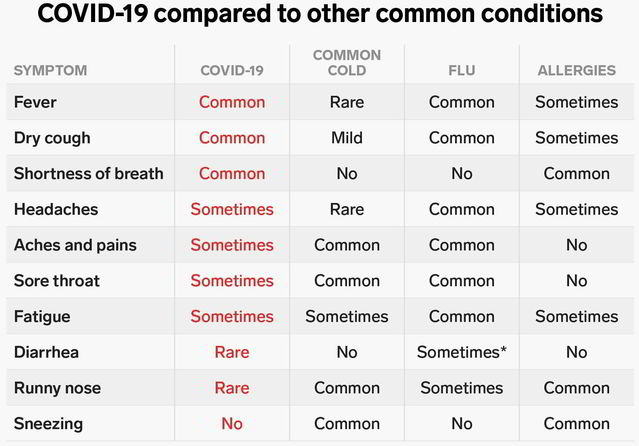Select the Mild cell under Common Cold

tap(347, 138)
